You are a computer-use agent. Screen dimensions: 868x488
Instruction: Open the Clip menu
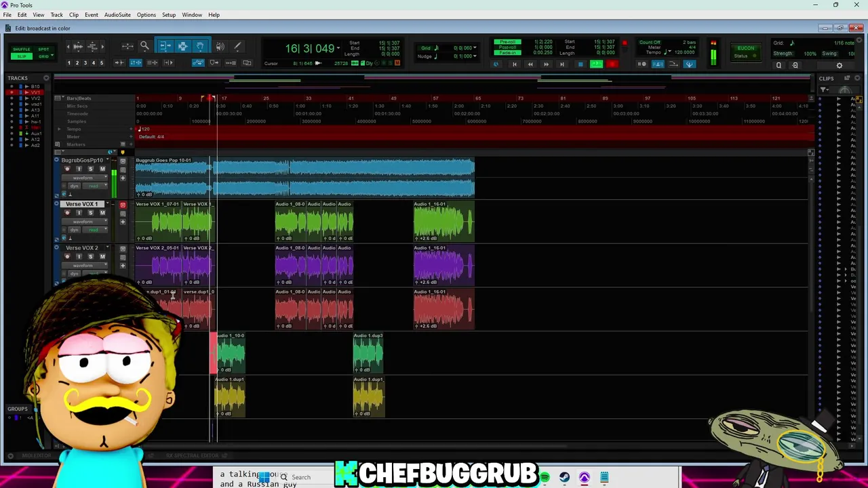pos(73,15)
